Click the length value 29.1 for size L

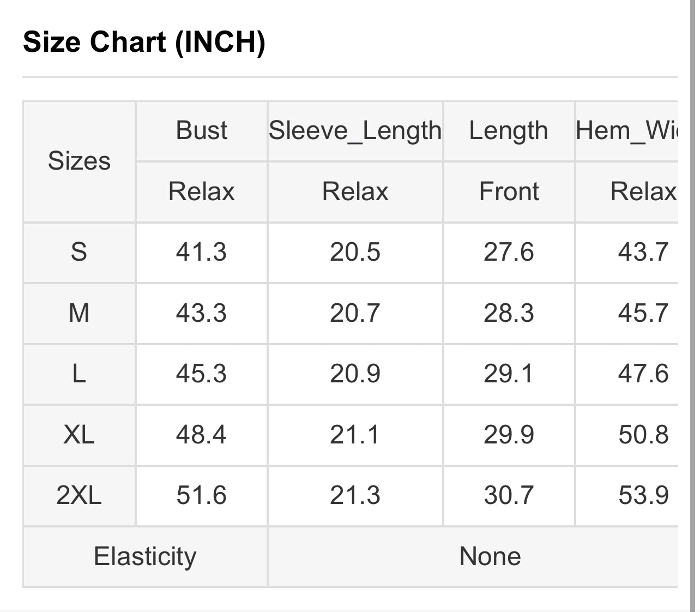[509, 374]
